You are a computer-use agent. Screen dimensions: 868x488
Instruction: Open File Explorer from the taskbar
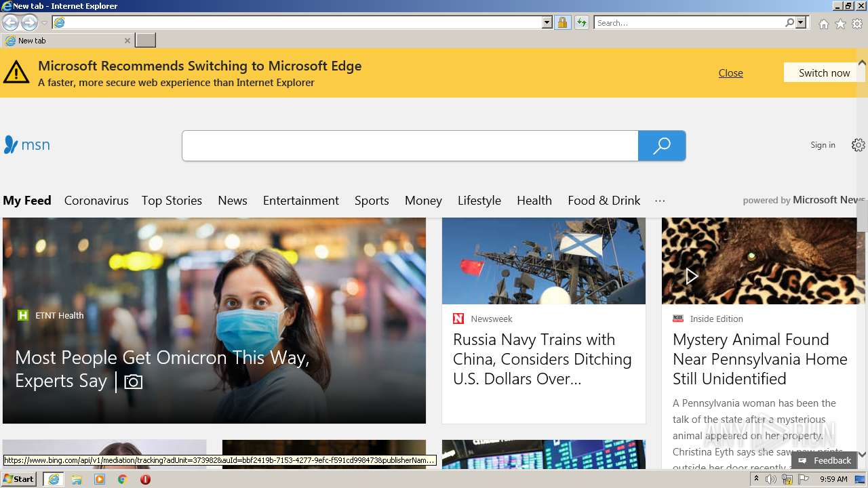(77, 479)
